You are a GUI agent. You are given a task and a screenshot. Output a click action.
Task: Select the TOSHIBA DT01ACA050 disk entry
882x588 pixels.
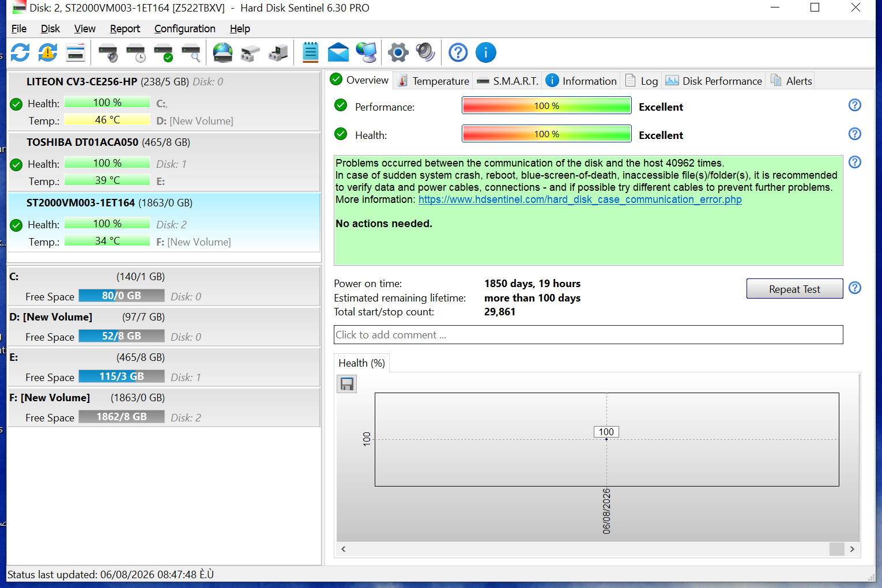click(x=164, y=162)
